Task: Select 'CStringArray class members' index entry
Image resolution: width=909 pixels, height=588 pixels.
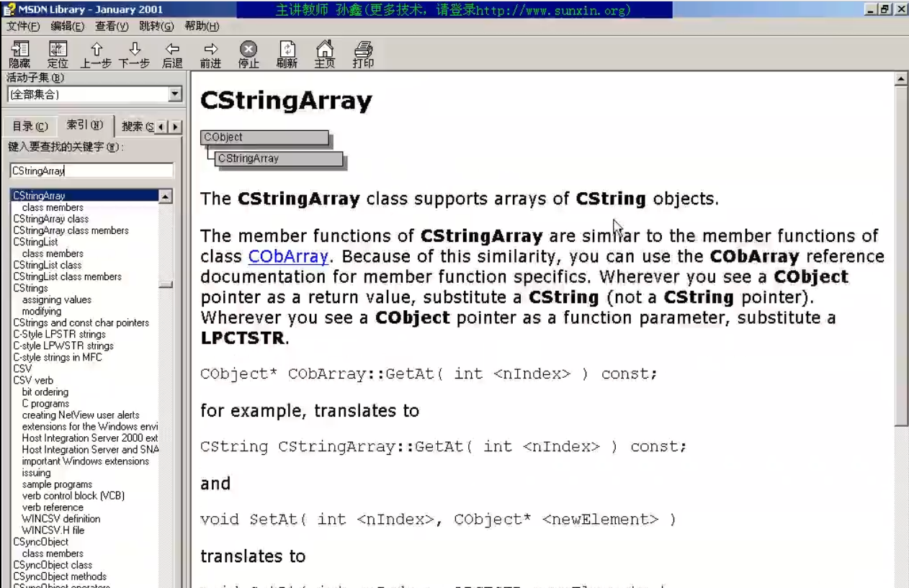Action: pyautogui.click(x=71, y=230)
